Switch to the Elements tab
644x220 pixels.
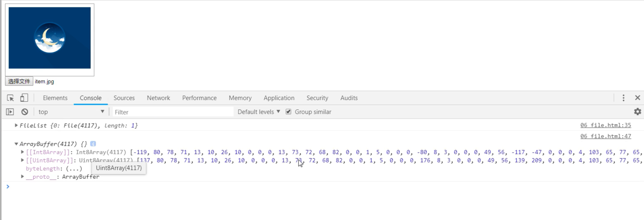[55, 98]
